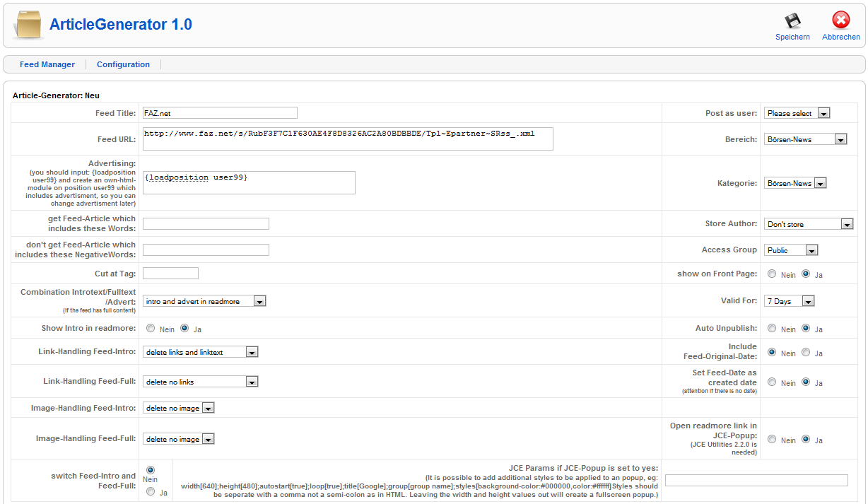Screen dimensions: 868x504
Task: Set Show Intro in readmore to Nein
Action: (151, 328)
